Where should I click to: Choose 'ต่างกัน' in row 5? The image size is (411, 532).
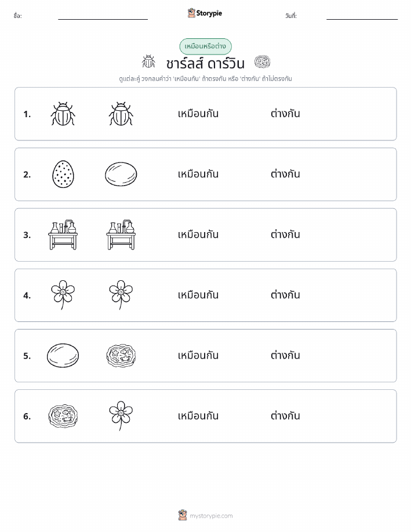point(285,355)
